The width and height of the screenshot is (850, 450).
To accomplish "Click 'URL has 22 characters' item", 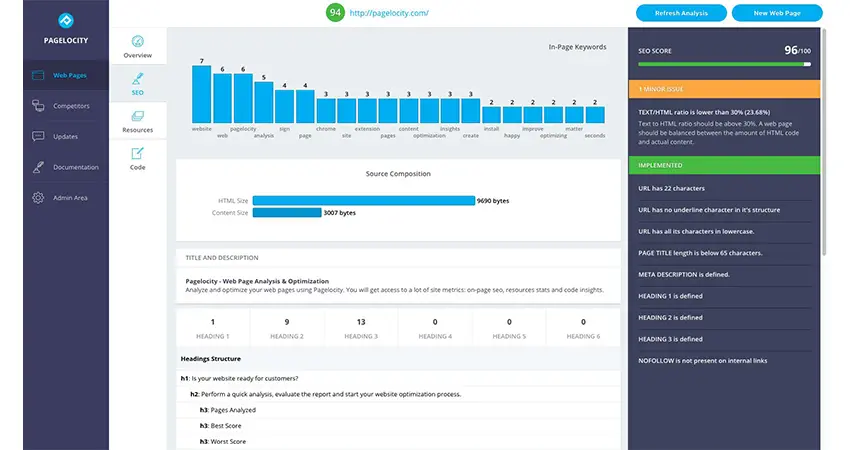I will (x=671, y=188).
